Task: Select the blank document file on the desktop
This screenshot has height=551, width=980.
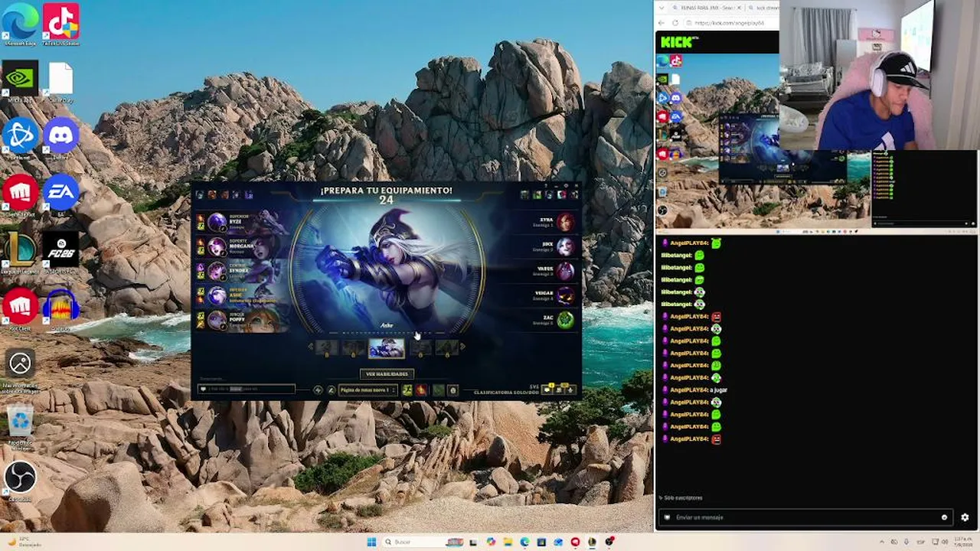Action: point(60,81)
